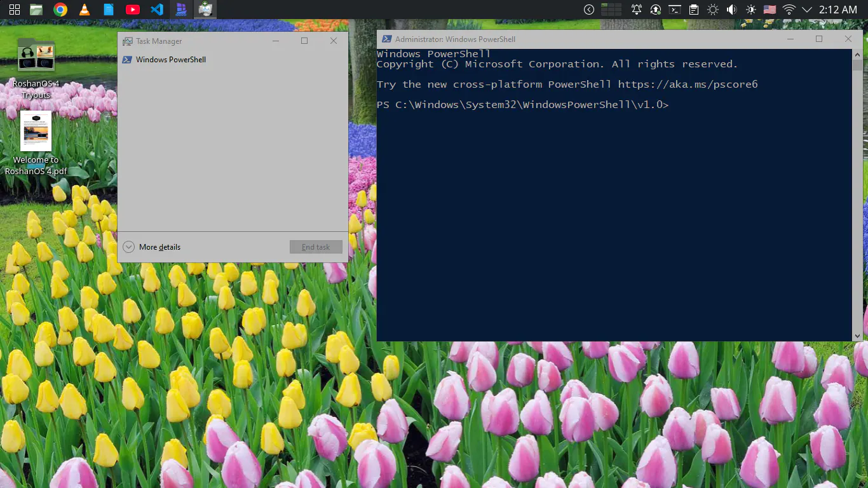The width and height of the screenshot is (868, 488).
Task: Select the Windows PowerShell row in Task Manager
Action: pyautogui.click(x=233, y=60)
